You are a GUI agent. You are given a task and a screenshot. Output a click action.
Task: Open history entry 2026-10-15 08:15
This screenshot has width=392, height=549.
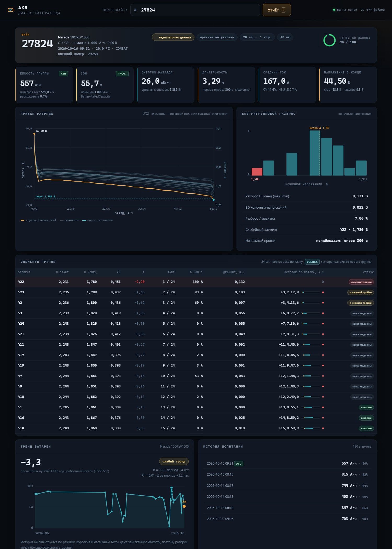[287, 474]
